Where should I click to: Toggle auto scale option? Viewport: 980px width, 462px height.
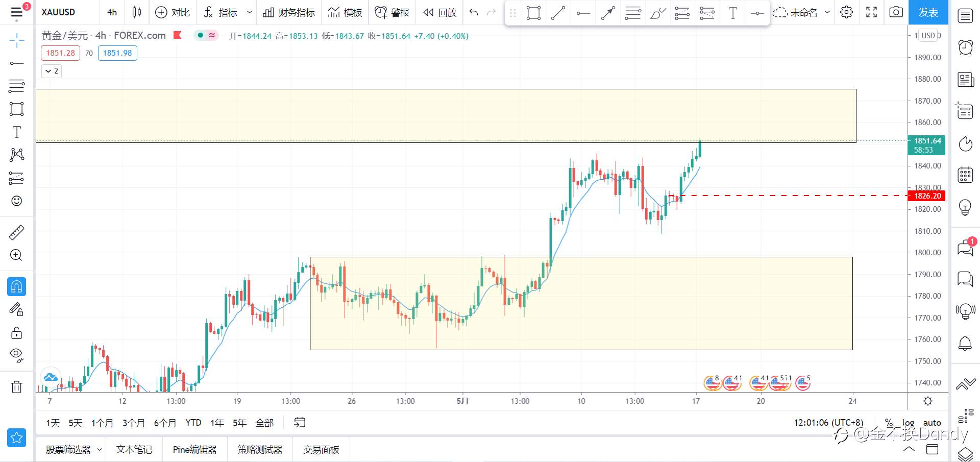932,423
